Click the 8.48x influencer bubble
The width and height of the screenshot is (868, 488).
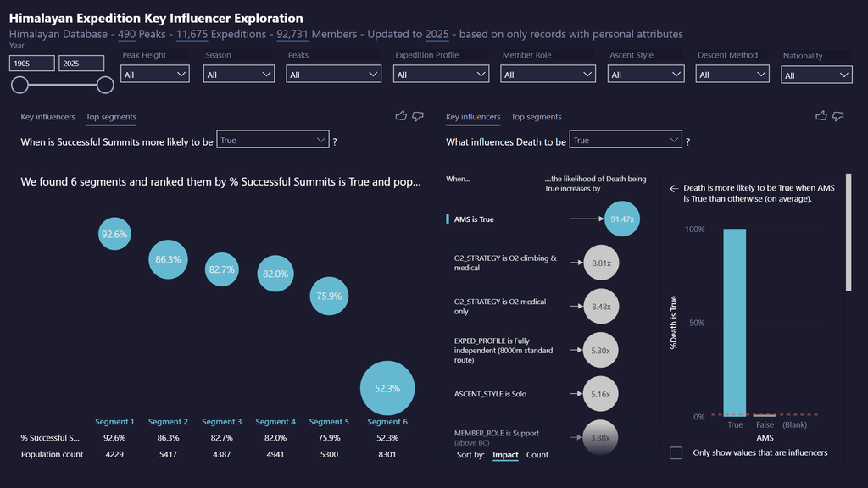(601, 307)
